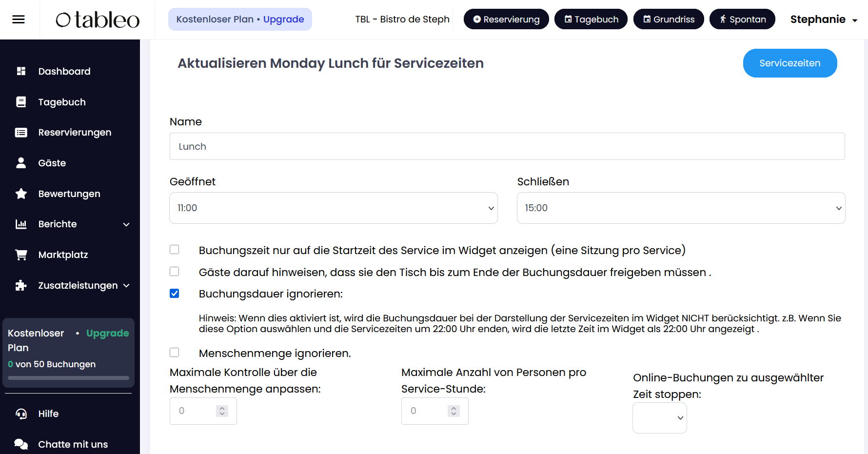Check the Menschenmenge ignorieren checkbox
The width and height of the screenshot is (868, 454).
pos(175,353)
